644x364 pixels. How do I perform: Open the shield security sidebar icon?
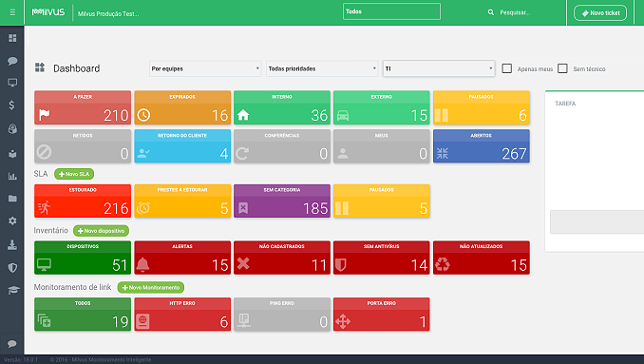coord(12,268)
